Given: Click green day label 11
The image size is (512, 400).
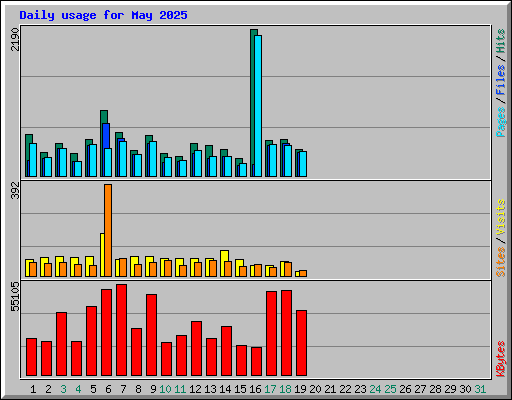Looking at the screenshot, I should click(x=180, y=389).
